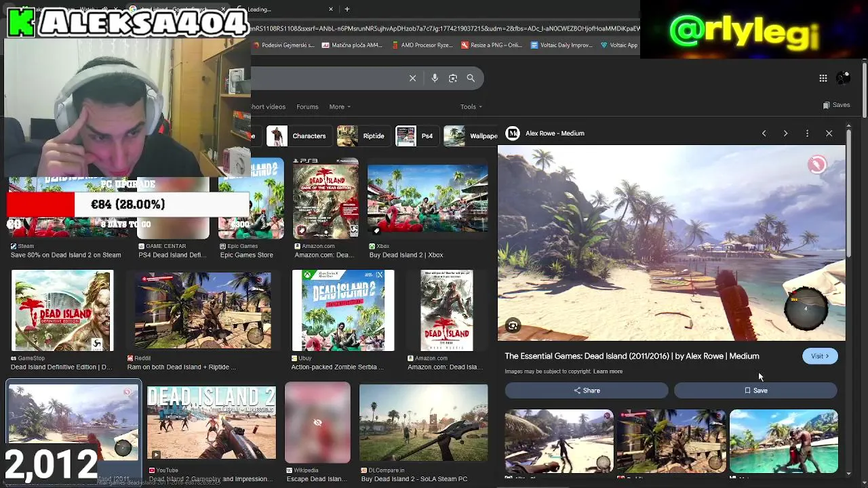Click the magnifier search icon
868x488 pixels.
pos(471,78)
